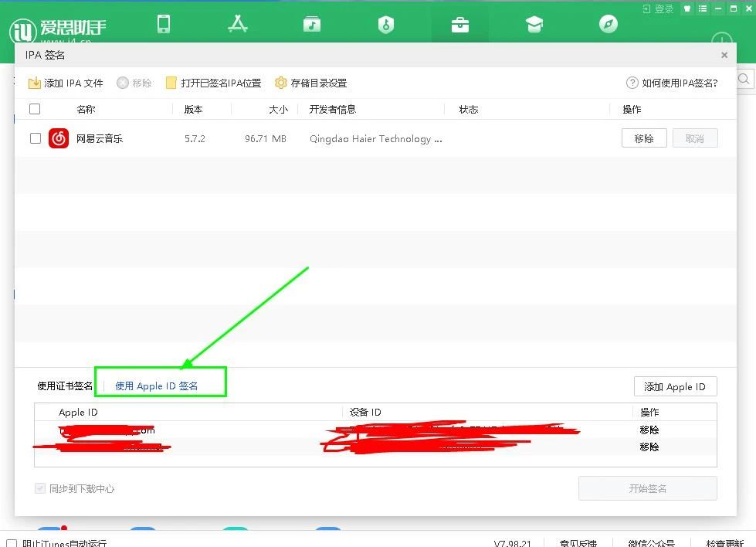This screenshot has width=756, height=547.
Task: Click the 网易云音乐 name text
Action: pos(100,139)
